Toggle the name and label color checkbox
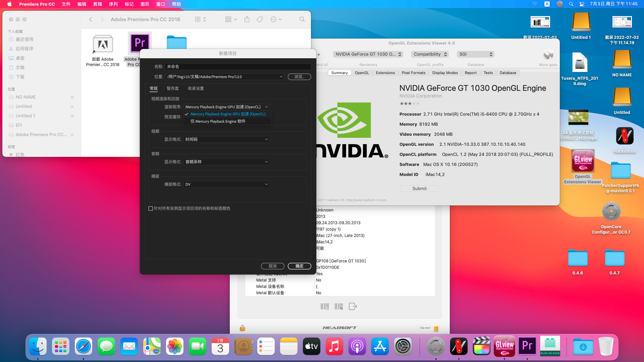Screen dimensions: 644x362 (x=151, y=208)
